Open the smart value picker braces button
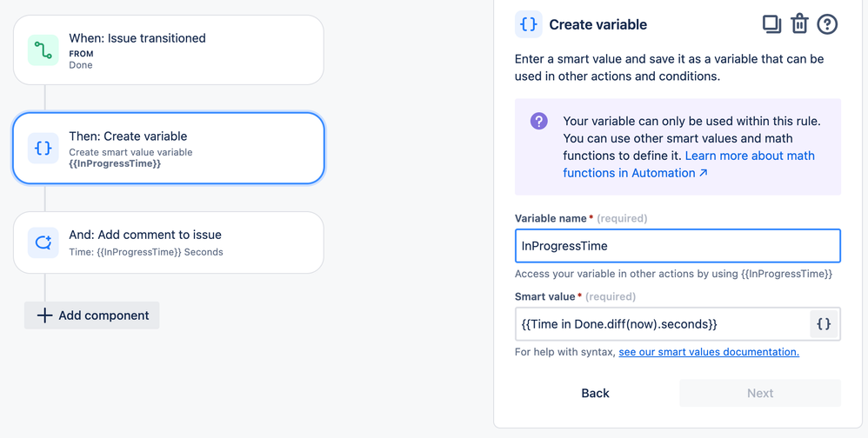The image size is (868, 438). 825,324
